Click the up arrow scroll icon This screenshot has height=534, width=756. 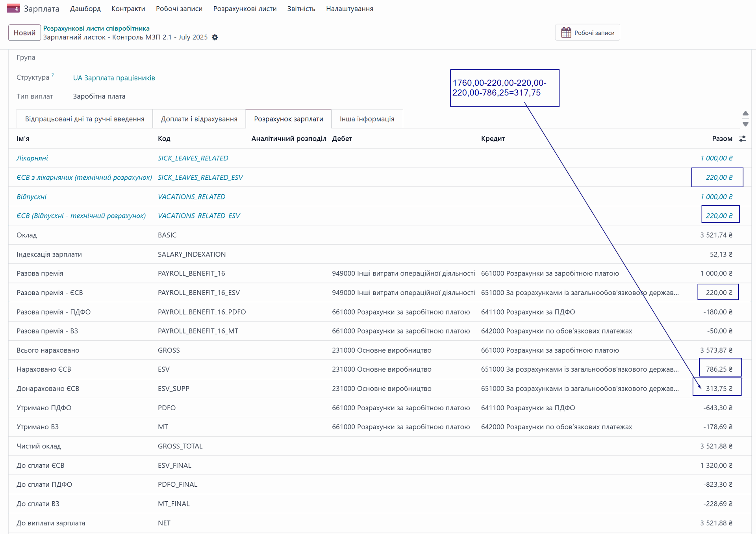(745, 113)
